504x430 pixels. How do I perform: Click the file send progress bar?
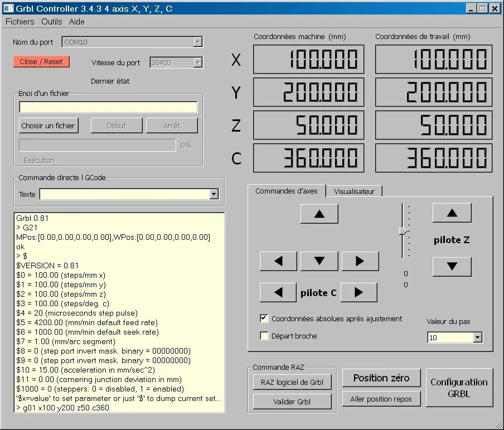click(x=98, y=145)
